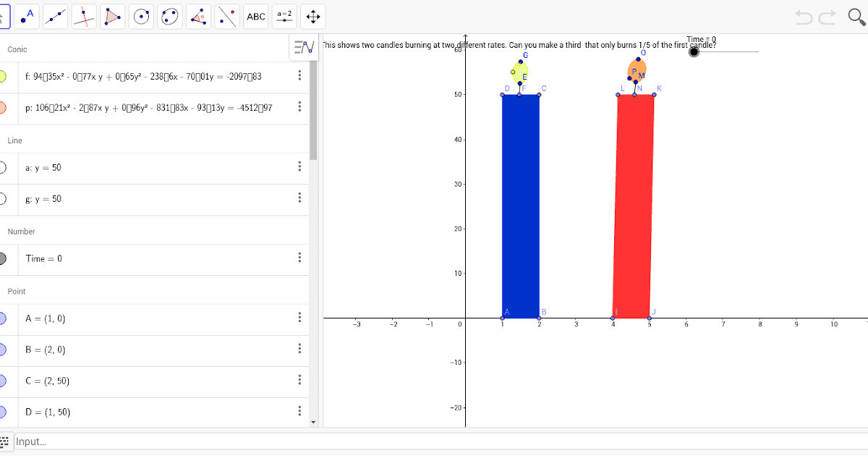The width and height of the screenshot is (868, 456).
Task: Open more options for conic f
Action: [x=299, y=75]
